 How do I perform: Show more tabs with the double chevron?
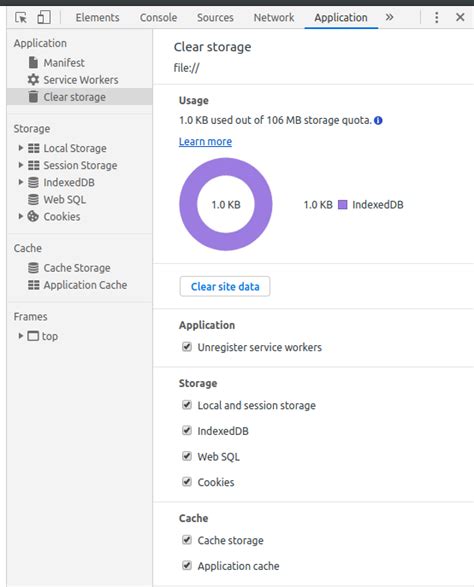coord(389,17)
